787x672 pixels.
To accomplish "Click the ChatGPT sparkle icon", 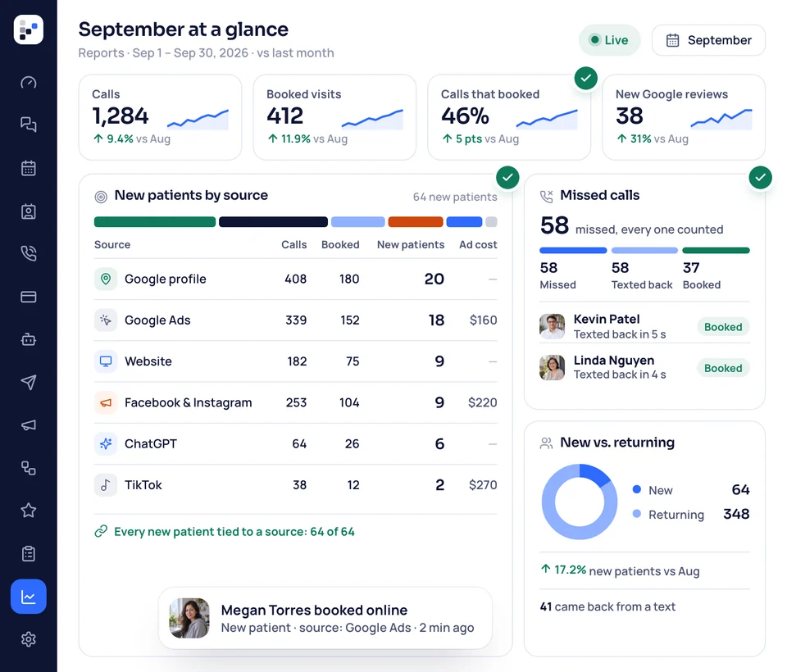I will click(106, 443).
